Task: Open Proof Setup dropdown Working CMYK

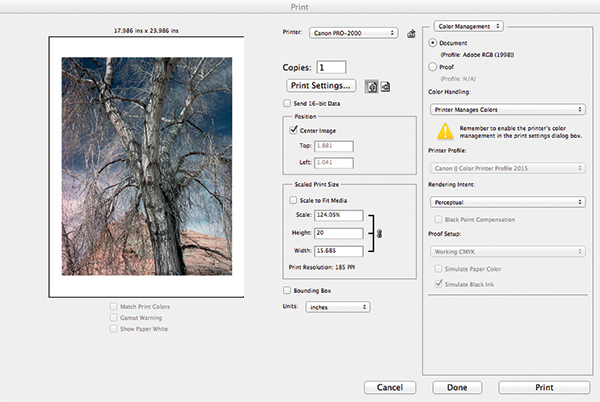Action: (508, 251)
